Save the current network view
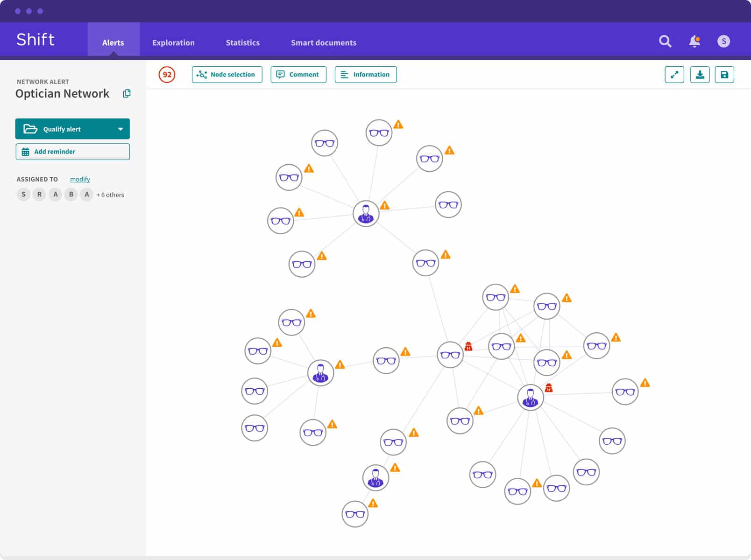The height and width of the screenshot is (560, 751). [x=725, y=74]
